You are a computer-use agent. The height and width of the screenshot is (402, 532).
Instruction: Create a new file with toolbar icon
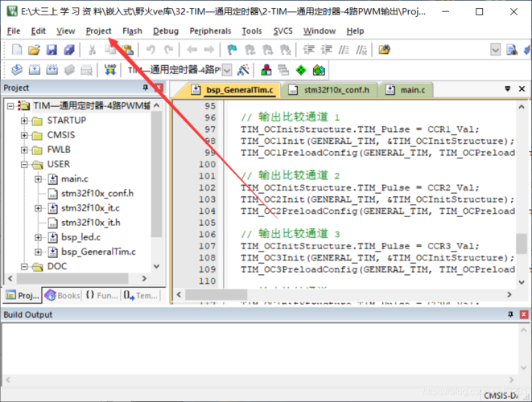pyautogui.click(x=17, y=50)
